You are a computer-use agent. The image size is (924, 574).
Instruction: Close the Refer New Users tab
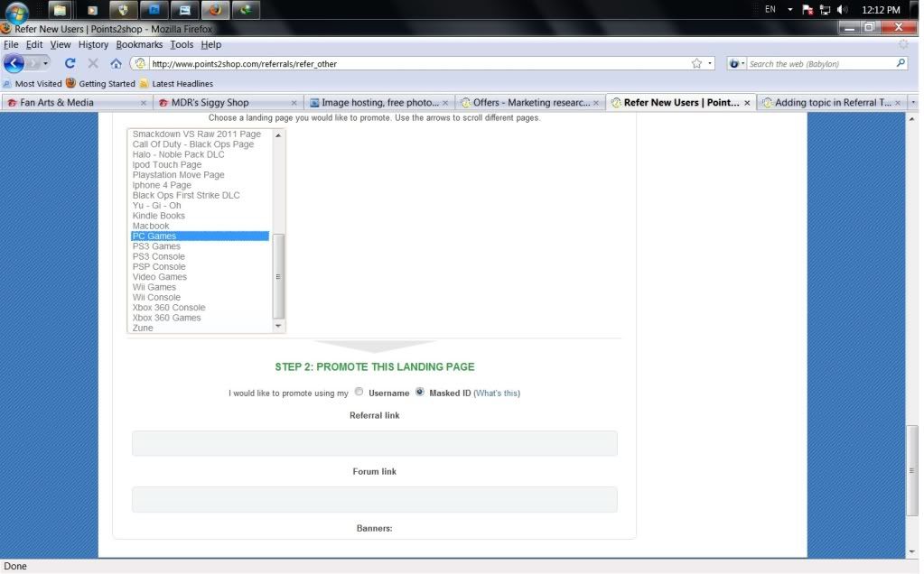coord(747,103)
